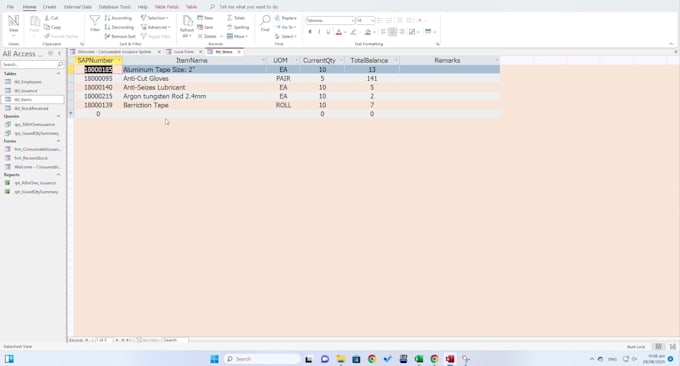Collapse the Queries group in navigation pane

(59, 116)
